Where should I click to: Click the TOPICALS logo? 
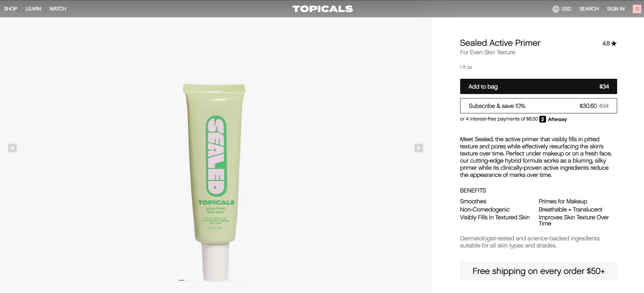323,9
